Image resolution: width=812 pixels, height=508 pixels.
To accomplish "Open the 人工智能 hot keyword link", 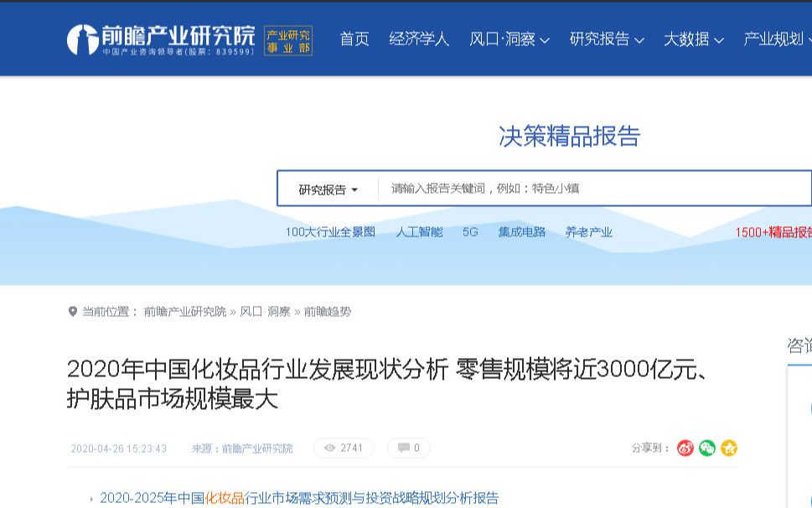I will 419,231.
